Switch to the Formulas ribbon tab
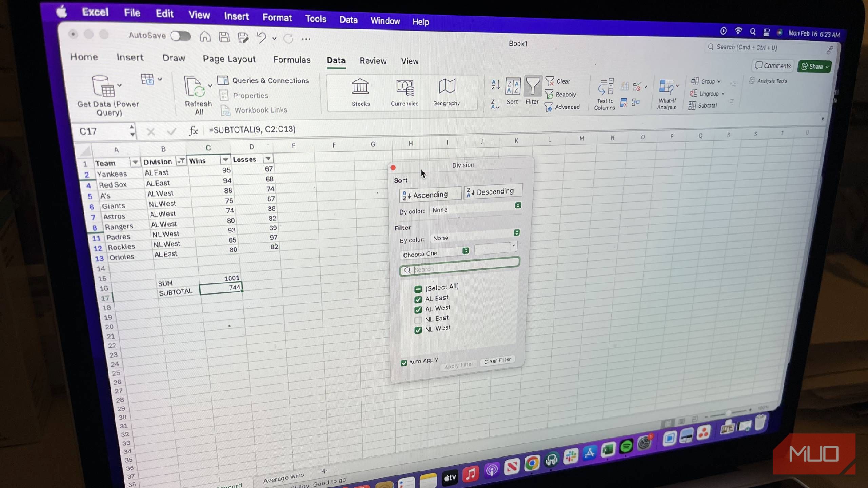868x488 pixels. click(292, 60)
